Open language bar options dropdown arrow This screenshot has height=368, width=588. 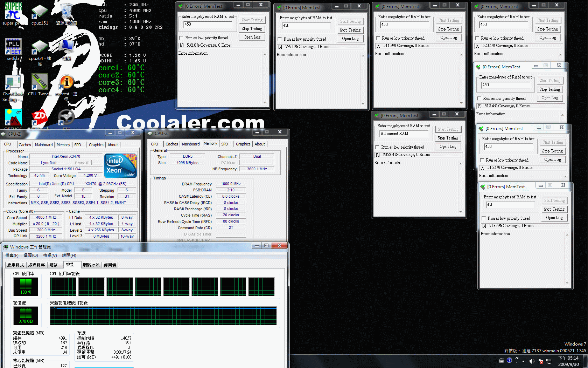(517, 362)
